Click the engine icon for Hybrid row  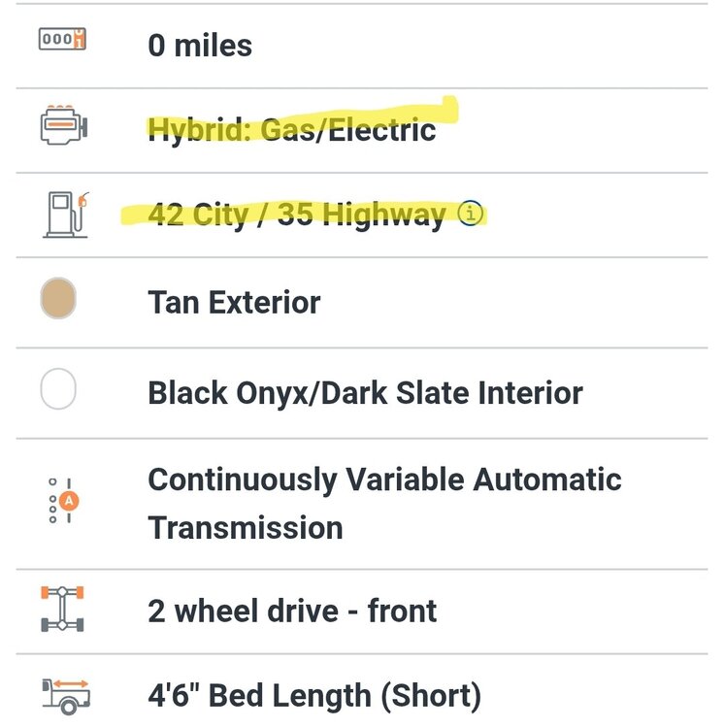coord(62,128)
